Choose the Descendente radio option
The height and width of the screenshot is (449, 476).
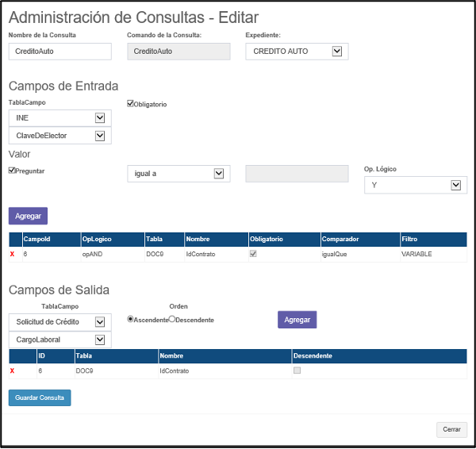(x=172, y=319)
